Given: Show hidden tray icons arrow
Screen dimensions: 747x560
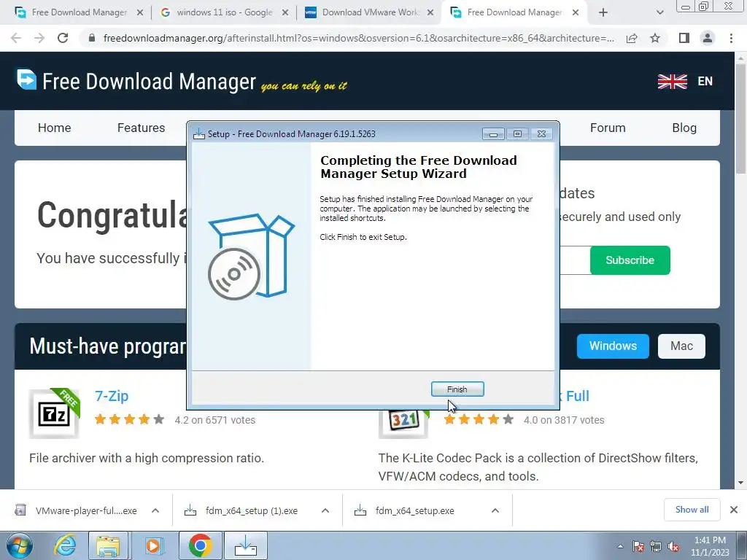Looking at the screenshot, I should tap(620, 547).
